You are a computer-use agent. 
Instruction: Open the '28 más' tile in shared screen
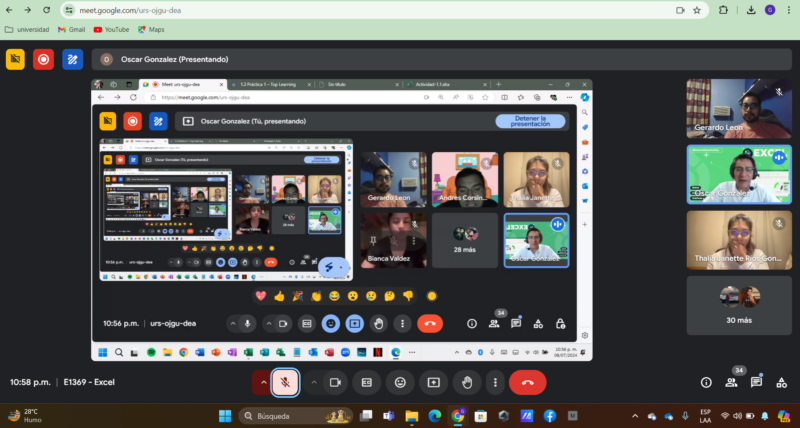(x=465, y=240)
